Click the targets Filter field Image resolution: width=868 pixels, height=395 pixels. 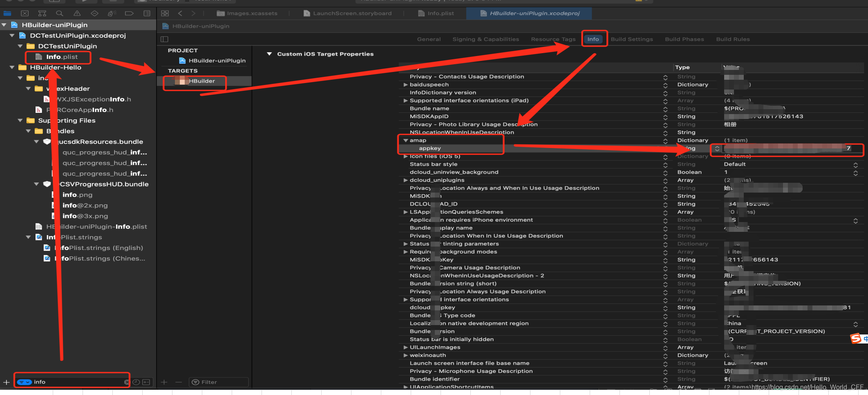pyautogui.click(x=219, y=382)
